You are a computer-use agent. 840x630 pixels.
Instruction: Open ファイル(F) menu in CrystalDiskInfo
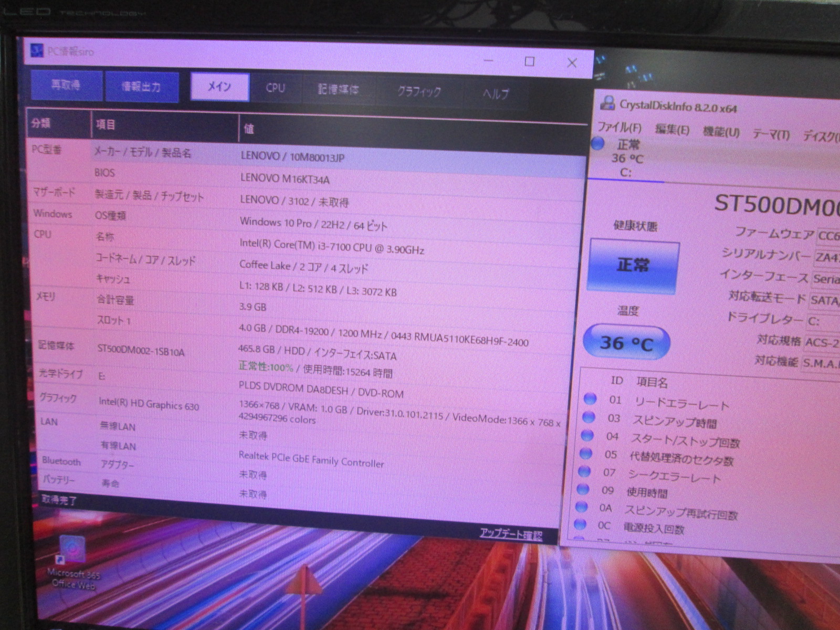coord(619,128)
